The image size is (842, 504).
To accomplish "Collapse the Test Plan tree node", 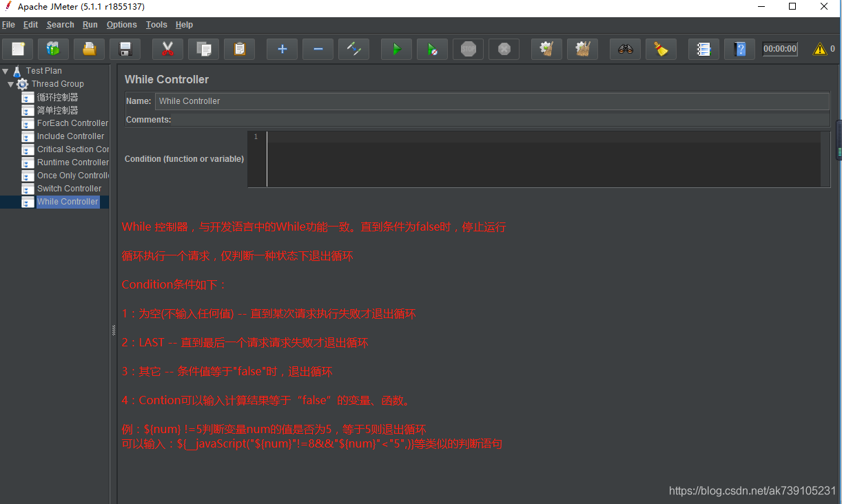I will click(x=6, y=71).
